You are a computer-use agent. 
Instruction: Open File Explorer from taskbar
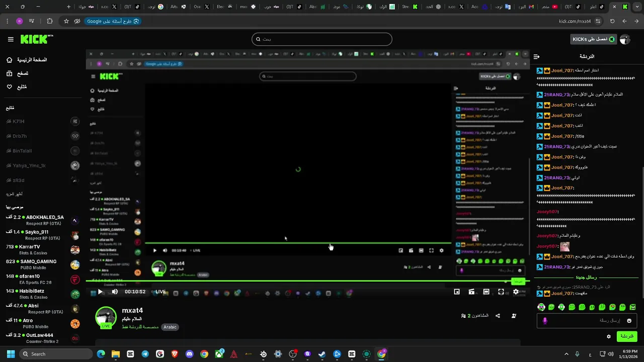pos(116,354)
